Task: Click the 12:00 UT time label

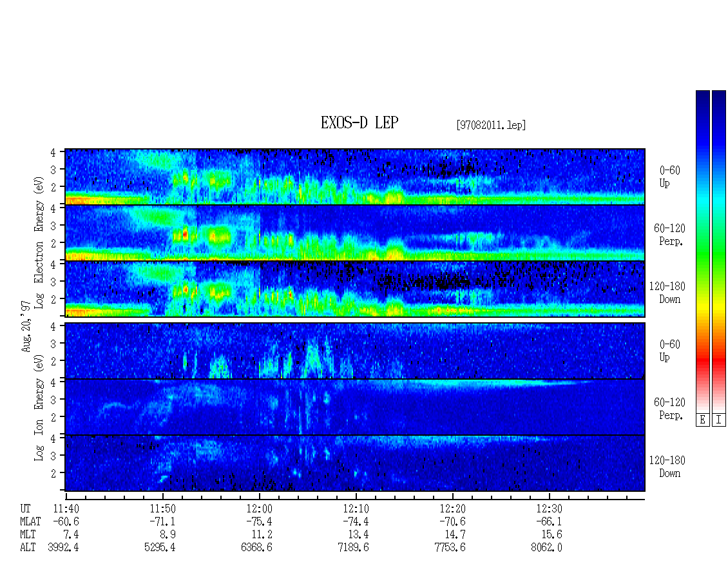Action: (x=259, y=509)
